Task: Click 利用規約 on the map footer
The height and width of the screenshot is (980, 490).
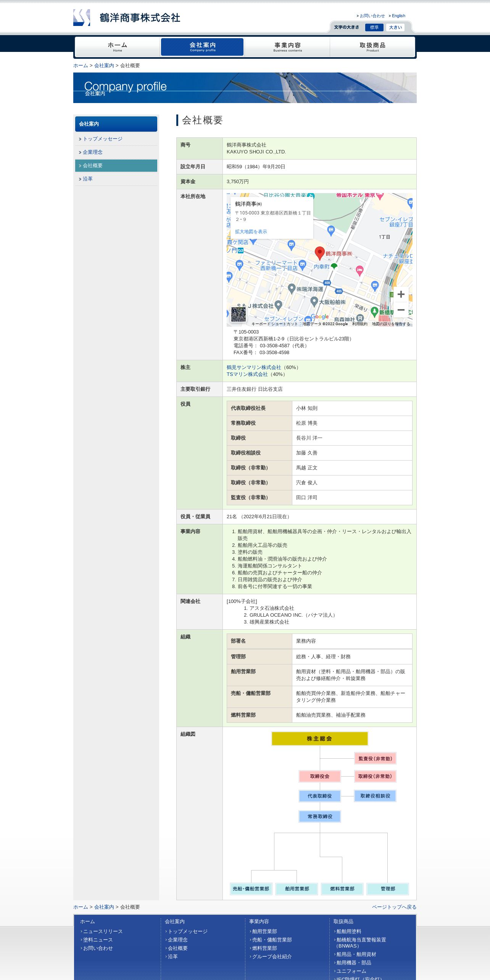Action: click(x=359, y=324)
